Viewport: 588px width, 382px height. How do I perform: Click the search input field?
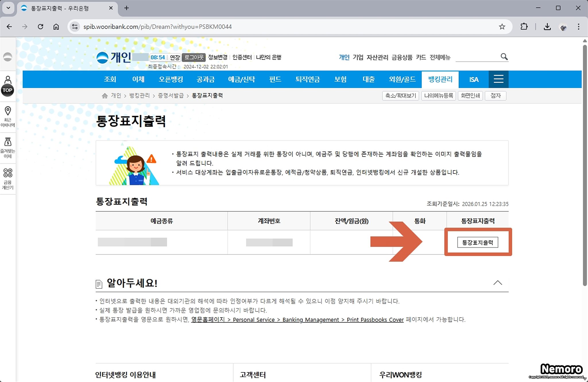477,57
